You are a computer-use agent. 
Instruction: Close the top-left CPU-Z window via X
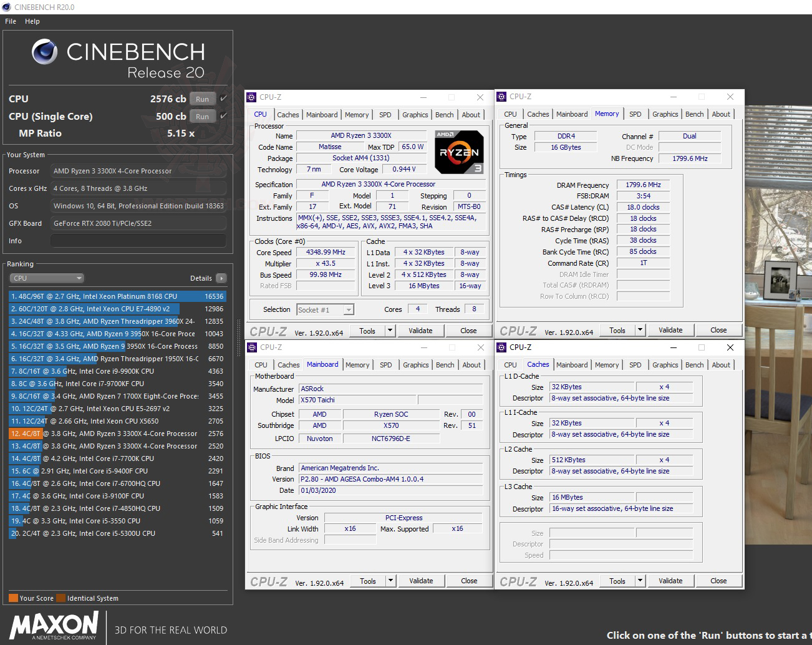click(480, 97)
